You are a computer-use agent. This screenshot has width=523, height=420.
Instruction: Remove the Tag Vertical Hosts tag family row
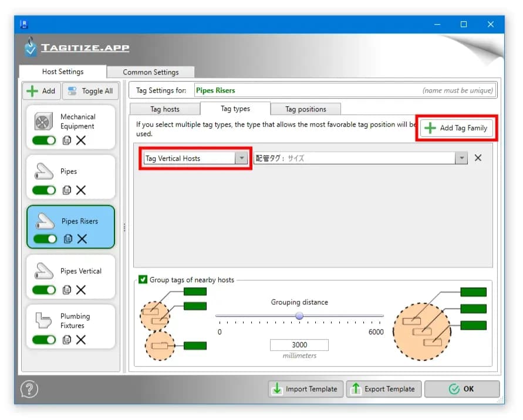tap(478, 158)
